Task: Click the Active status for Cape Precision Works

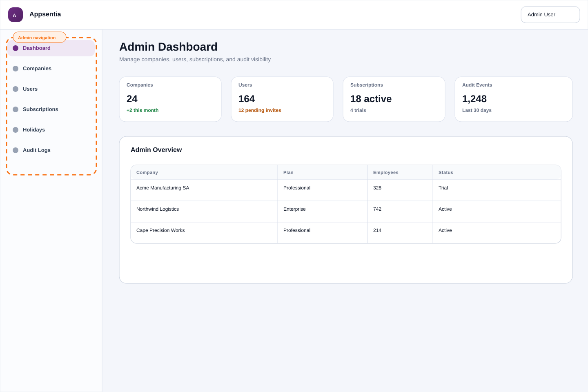Action: [x=497, y=233]
